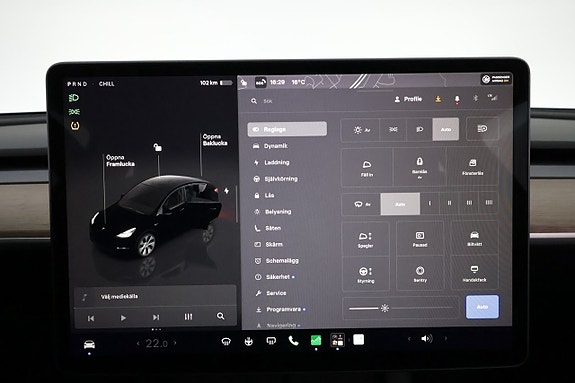Open the car controls icon in bottom bar

pyautogui.click(x=89, y=344)
